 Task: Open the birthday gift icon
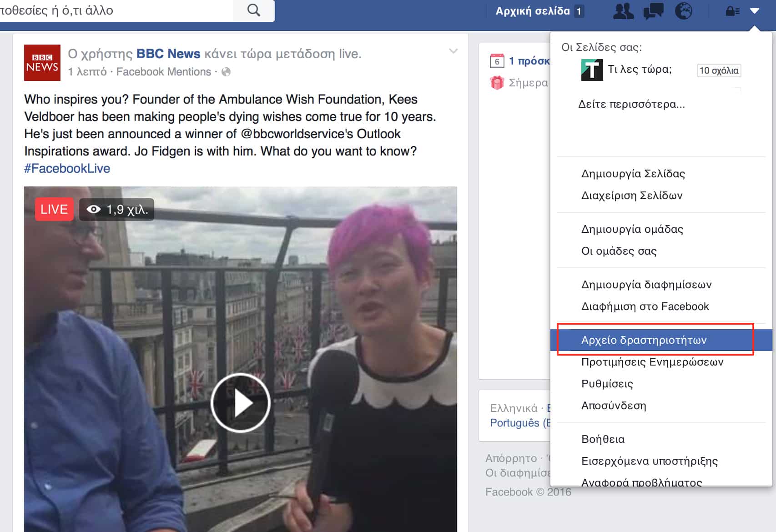point(497,83)
